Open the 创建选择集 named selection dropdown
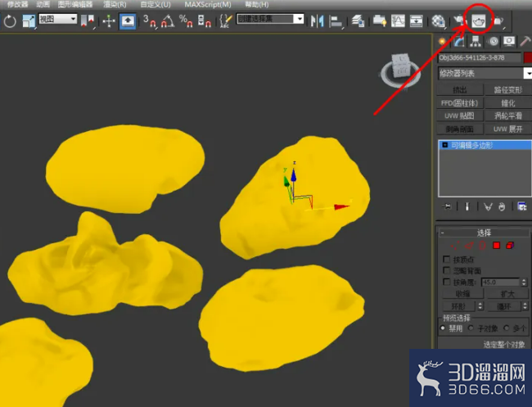532x407 pixels. coord(270,19)
